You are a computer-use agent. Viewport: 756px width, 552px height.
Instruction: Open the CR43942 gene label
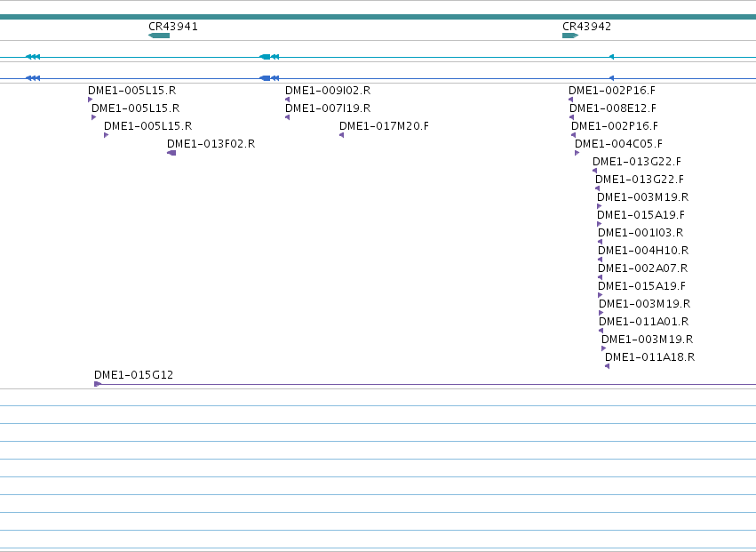pyautogui.click(x=587, y=26)
